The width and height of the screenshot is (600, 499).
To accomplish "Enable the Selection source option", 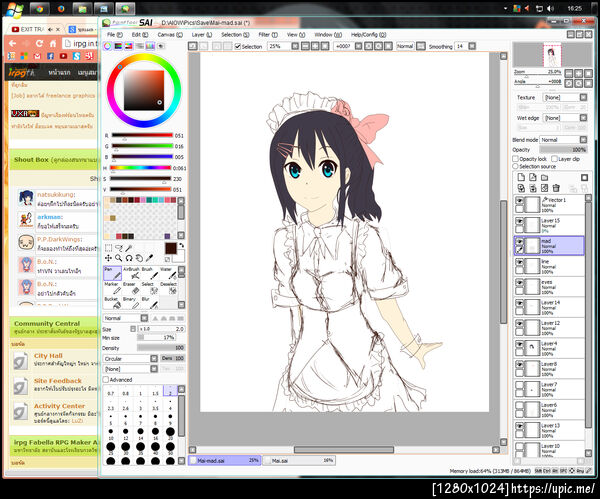I will pyautogui.click(x=515, y=166).
